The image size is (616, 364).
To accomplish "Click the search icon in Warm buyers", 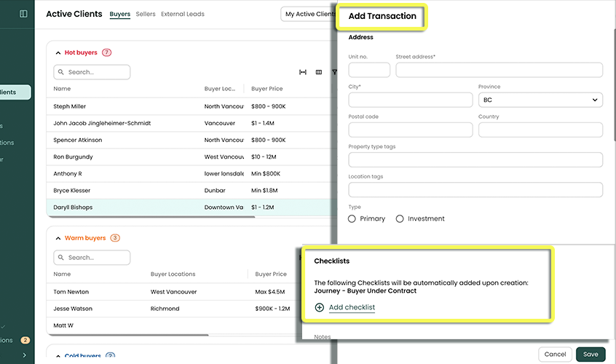I will click(x=62, y=258).
